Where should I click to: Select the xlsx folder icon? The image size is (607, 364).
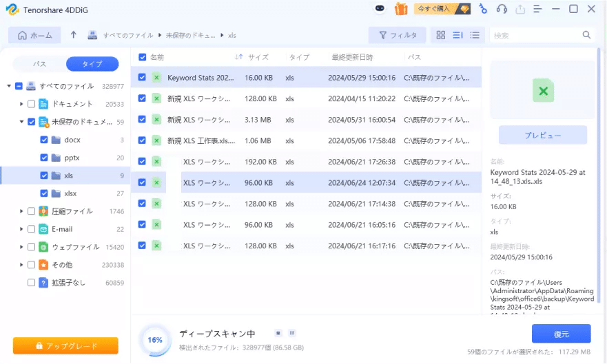[56, 193]
